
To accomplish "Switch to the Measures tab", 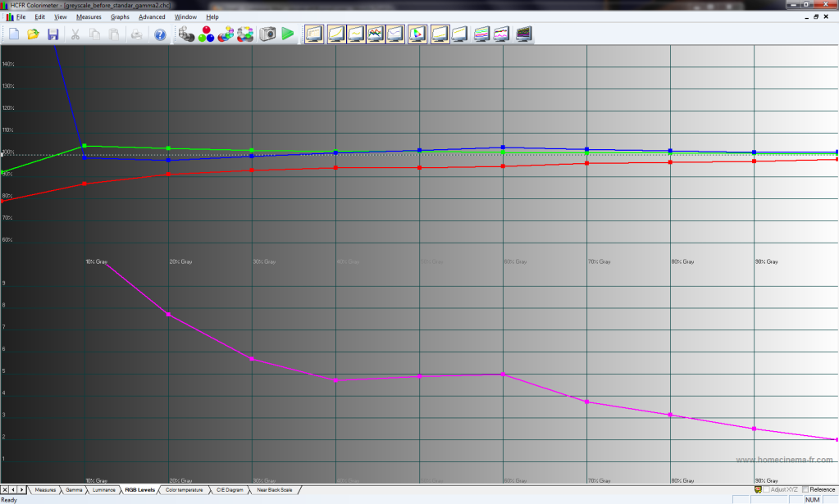I will click(x=45, y=489).
